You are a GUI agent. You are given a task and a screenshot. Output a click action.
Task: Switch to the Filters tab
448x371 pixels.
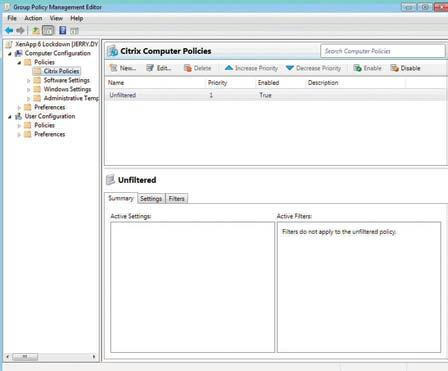point(176,199)
